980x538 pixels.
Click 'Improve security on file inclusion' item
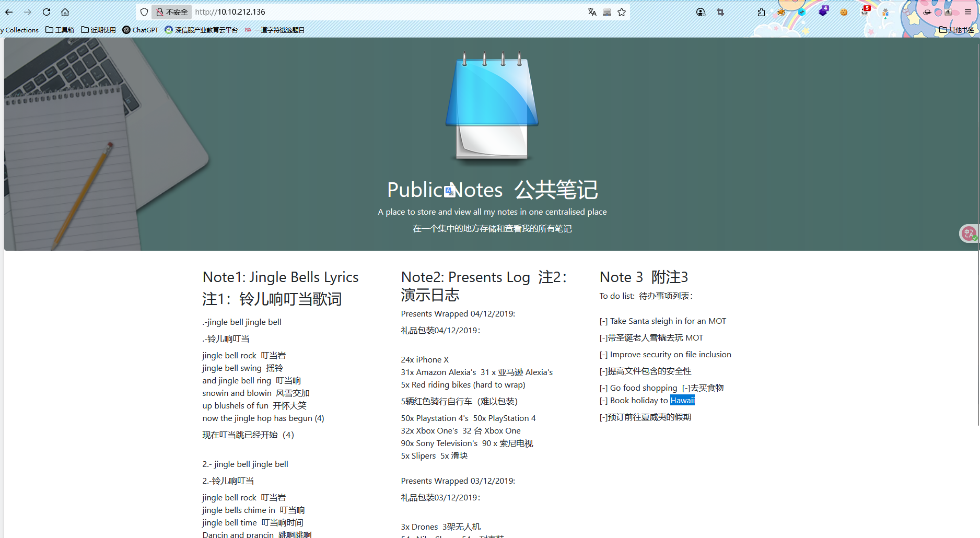tap(666, 355)
